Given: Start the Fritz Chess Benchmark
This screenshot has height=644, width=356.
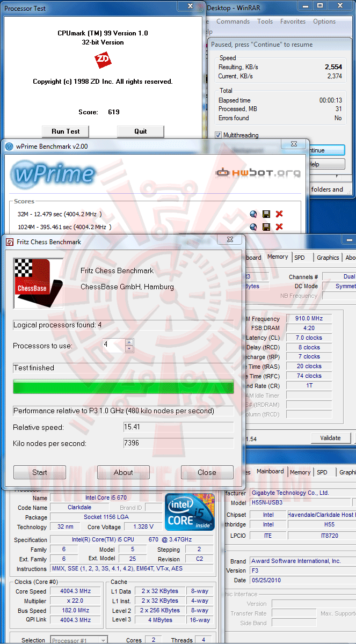Looking at the screenshot, I should [40, 472].
